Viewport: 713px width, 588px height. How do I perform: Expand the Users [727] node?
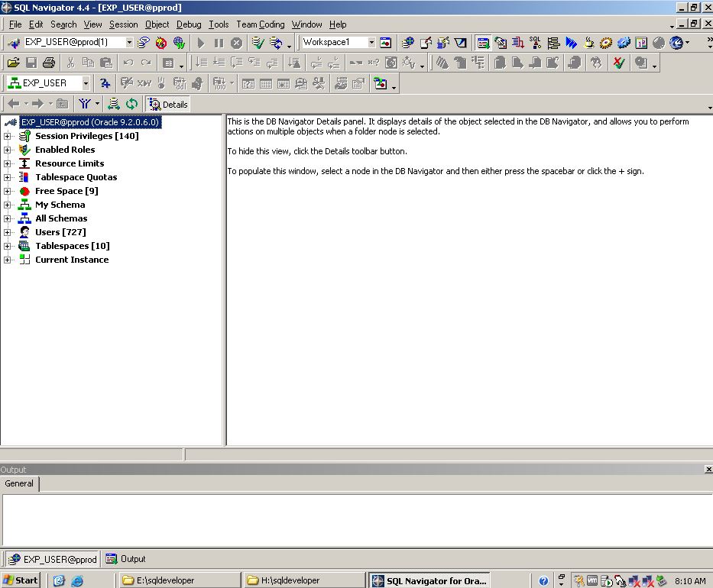pos(8,232)
